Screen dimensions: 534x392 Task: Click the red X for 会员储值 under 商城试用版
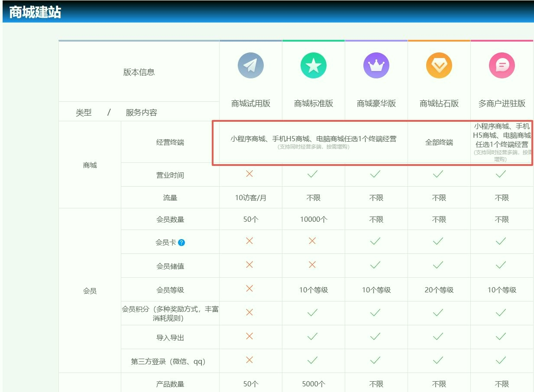(x=250, y=265)
